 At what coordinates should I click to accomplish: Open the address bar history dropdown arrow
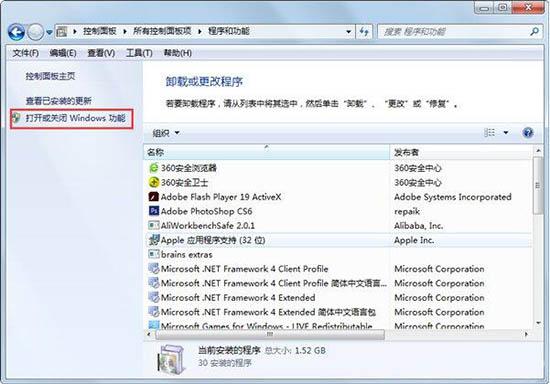coord(348,32)
